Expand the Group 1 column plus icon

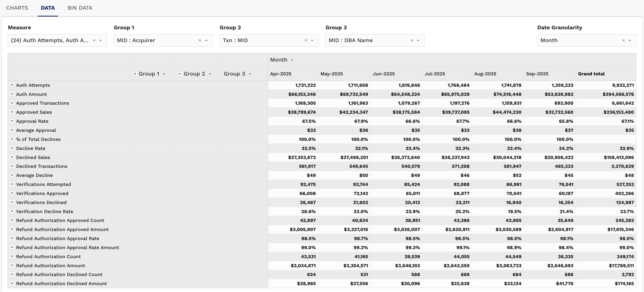coord(135,74)
